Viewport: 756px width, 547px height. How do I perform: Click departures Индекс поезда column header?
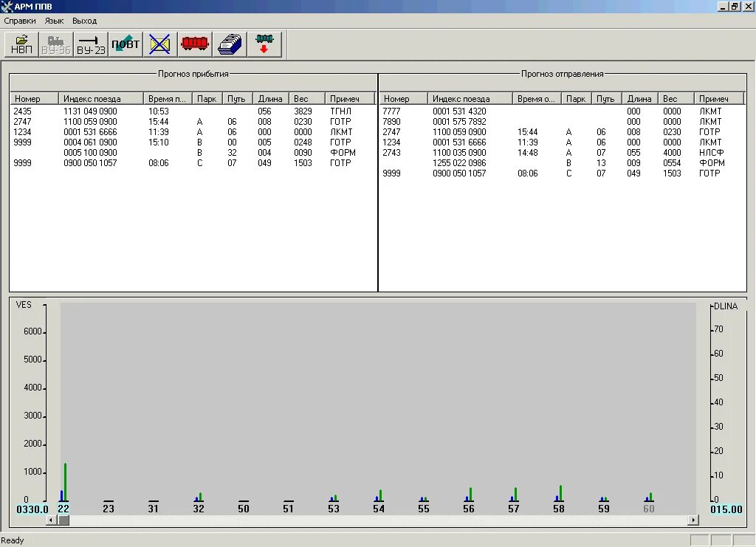(x=470, y=99)
